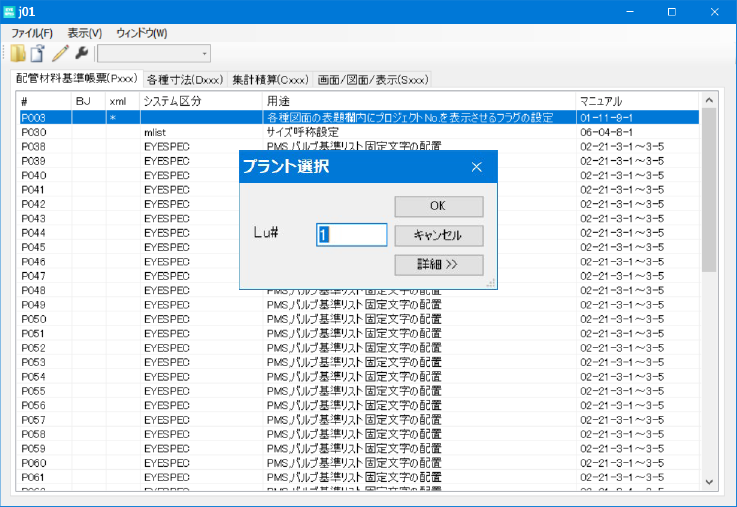Close the プラント選択 dialog

(477, 167)
